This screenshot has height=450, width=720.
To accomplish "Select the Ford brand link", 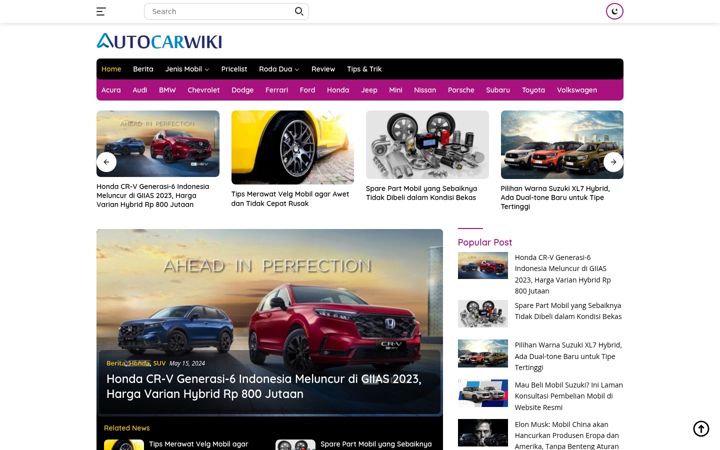I will (x=307, y=90).
